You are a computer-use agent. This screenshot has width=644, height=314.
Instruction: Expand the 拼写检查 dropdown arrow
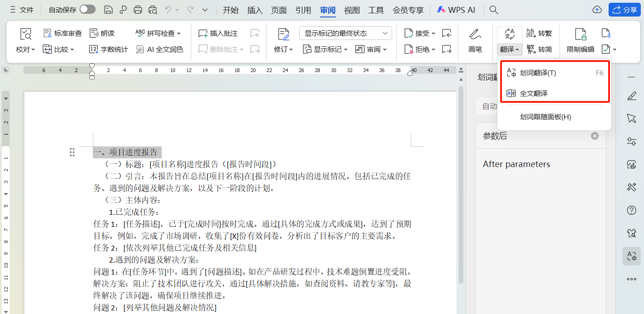coord(179,34)
